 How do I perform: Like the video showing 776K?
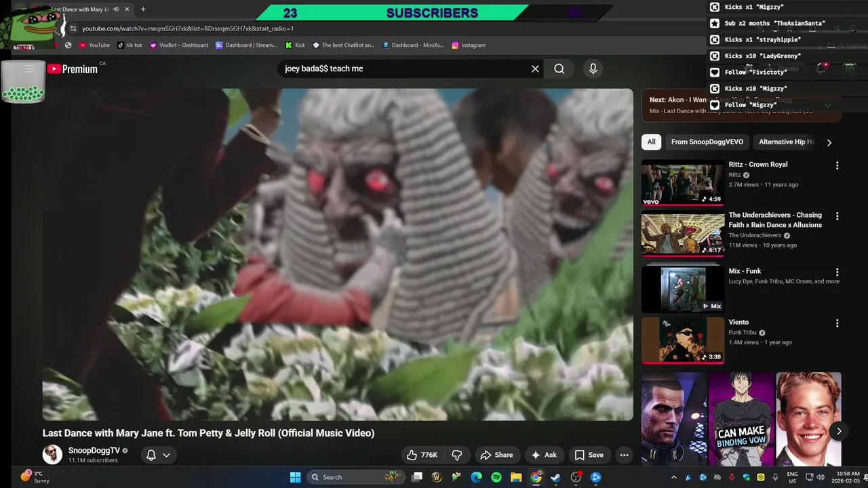tap(422, 455)
